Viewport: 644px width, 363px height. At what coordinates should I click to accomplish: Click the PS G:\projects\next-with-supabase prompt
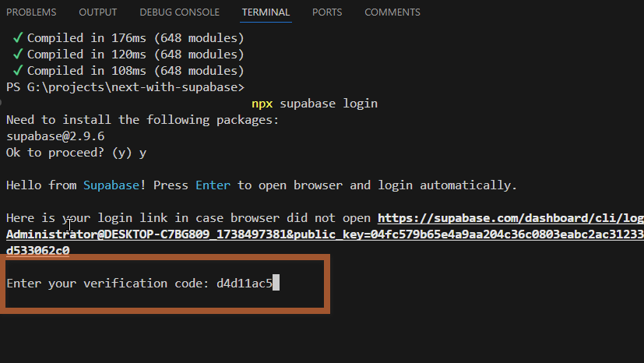(x=125, y=87)
